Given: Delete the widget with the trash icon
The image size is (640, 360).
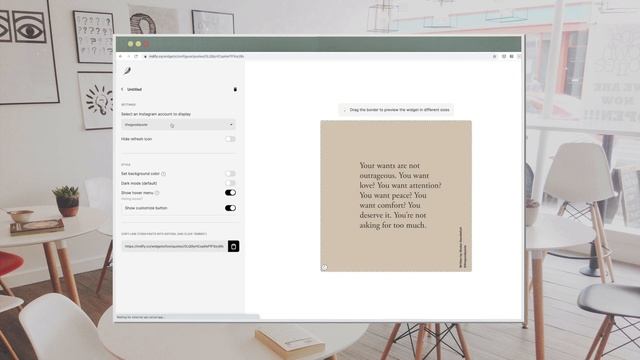Looking at the screenshot, I should click(x=235, y=89).
